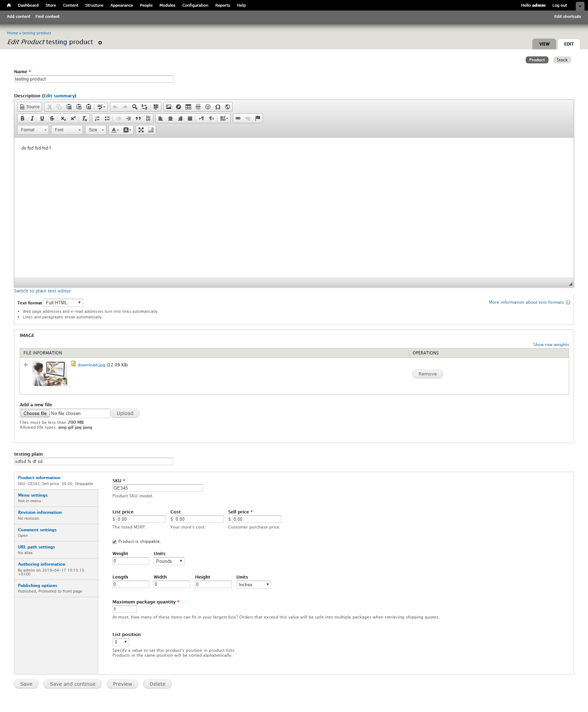Uncheck the Product is shippable checkbox
The image size is (588, 712).
tap(114, 541)
